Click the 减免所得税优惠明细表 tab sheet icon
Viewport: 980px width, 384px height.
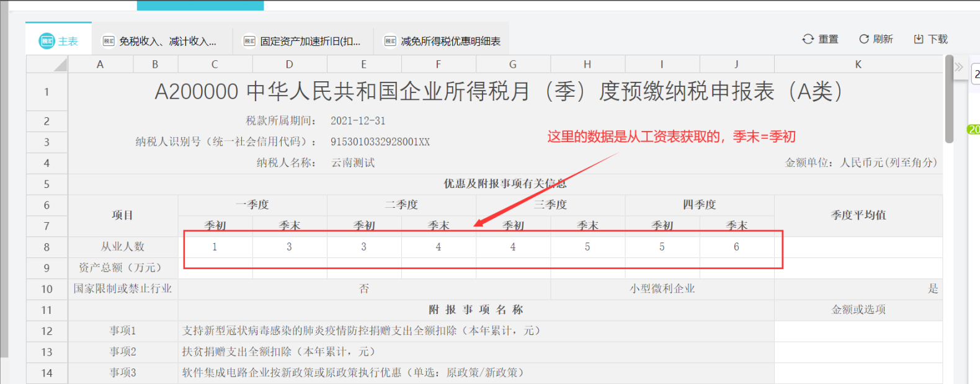point(390,41)
